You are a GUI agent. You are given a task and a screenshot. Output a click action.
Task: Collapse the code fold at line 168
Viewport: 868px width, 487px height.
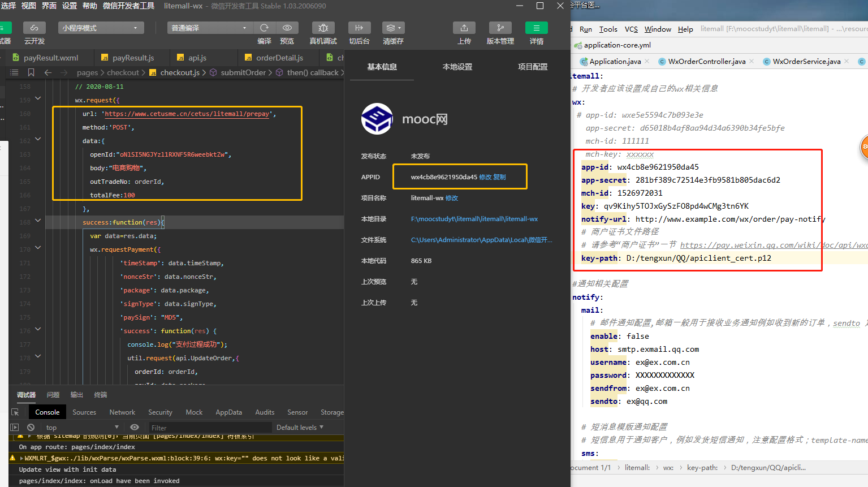pos(38,221)
